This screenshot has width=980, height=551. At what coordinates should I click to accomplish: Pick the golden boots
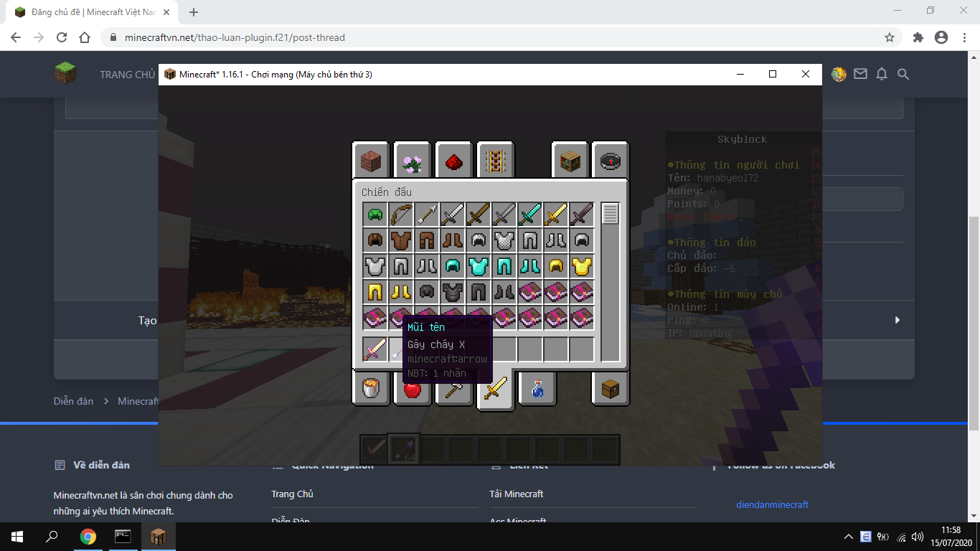(401, 292)
